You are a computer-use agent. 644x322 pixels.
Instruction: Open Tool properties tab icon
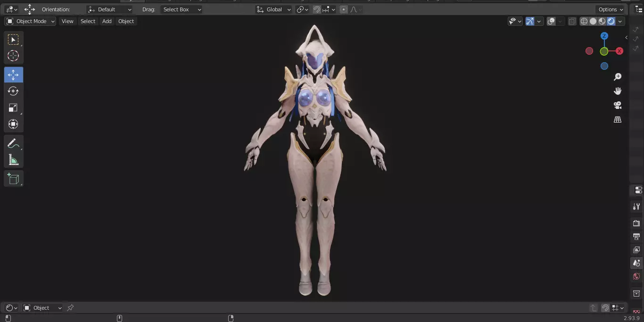[637, 206]
